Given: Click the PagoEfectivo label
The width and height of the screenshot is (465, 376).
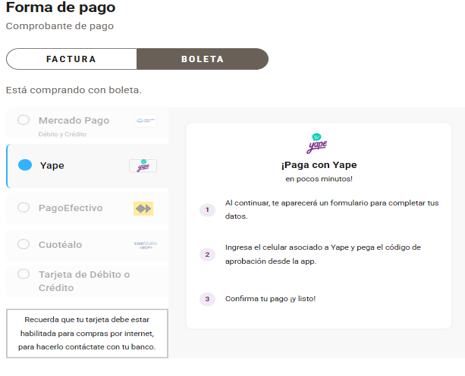Looking at the screenshot, I should tap(71, 208).
